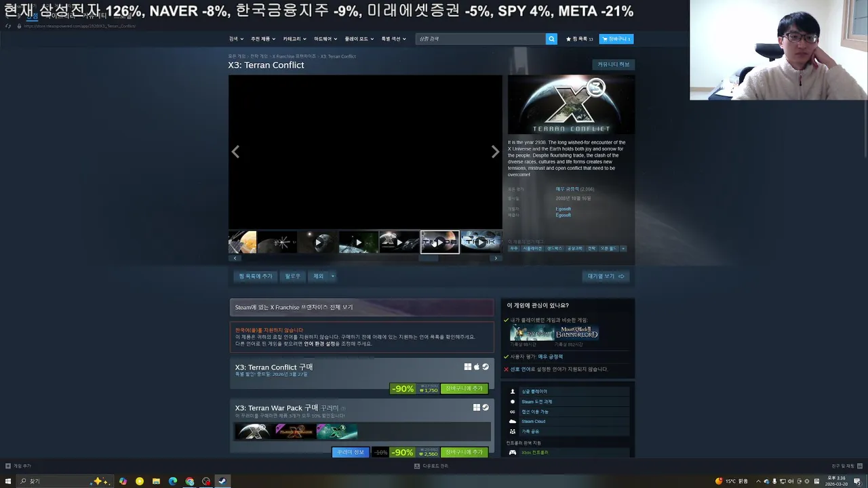The height and width of the screenshot is (488, 868).
Task: Click the ignore (제외) button
Action: 318,277
